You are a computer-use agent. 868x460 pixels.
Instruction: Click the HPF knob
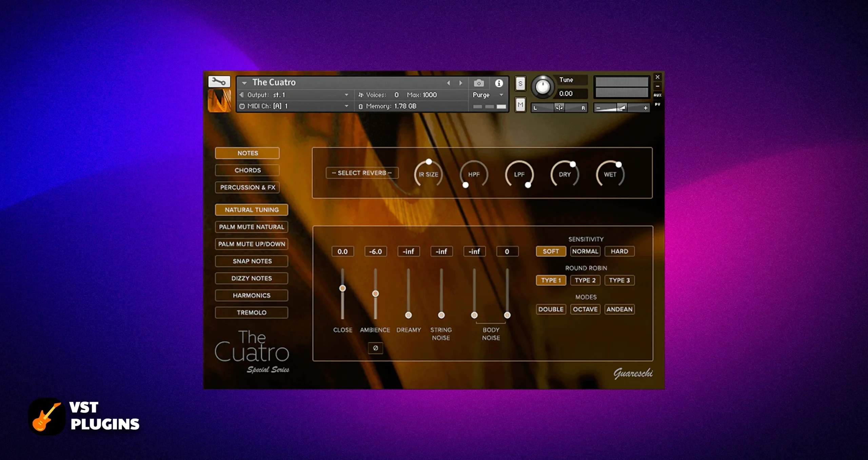pos(474,174)
